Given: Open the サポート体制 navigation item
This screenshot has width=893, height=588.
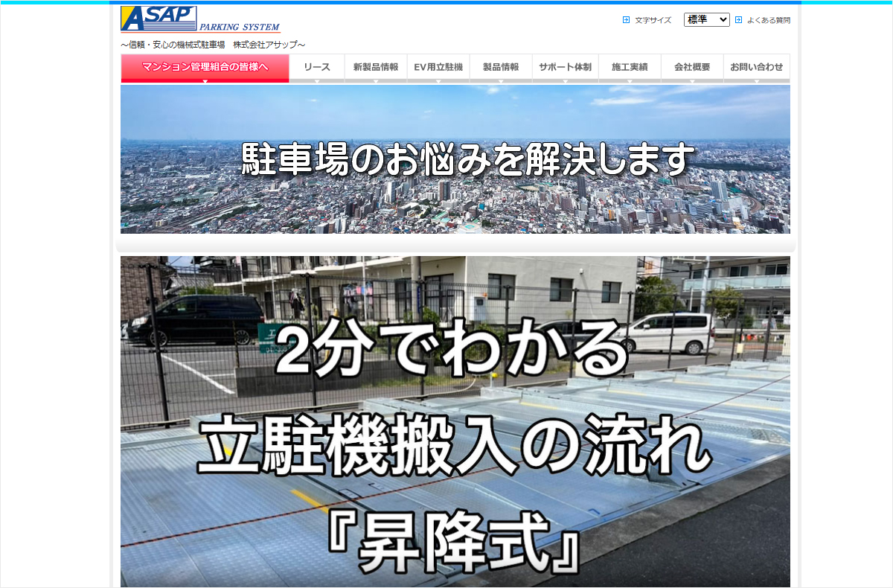Looking at the screenshot, I should pos(565,67).
